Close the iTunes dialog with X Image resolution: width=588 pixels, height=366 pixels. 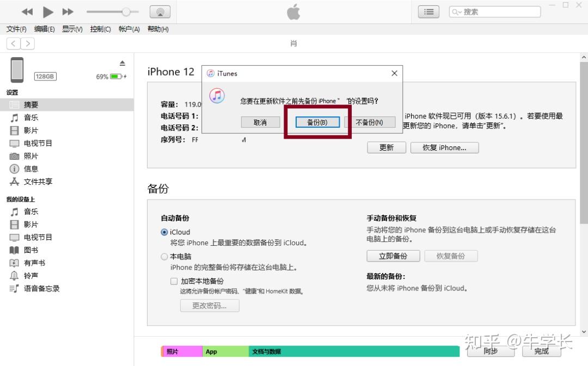coord(394,73)
